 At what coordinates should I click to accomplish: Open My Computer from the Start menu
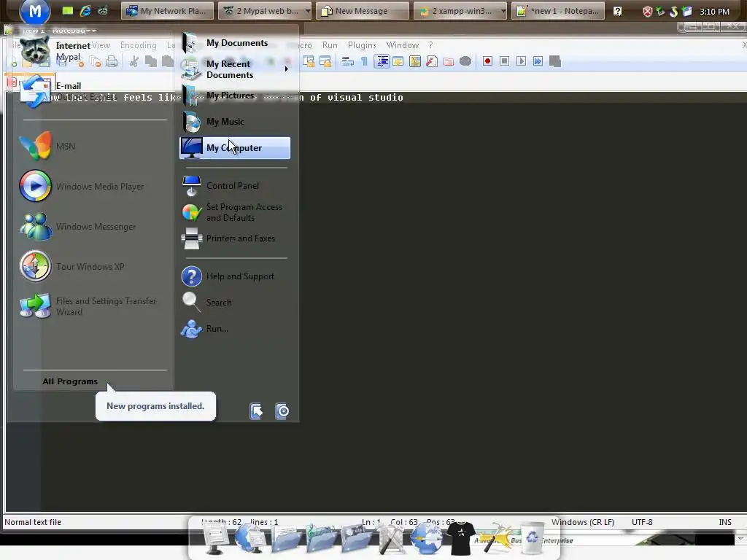pyautogui.click(x=234, y=147)
